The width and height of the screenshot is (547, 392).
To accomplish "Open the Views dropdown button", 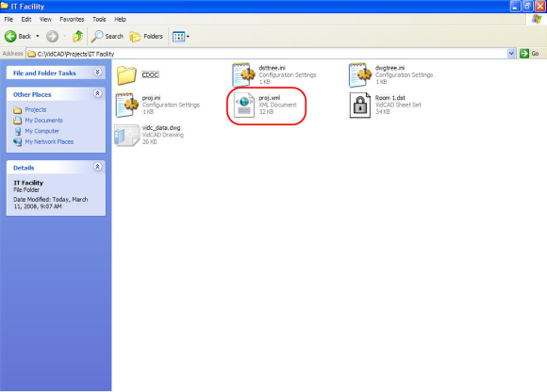I will pyautogui.click(x=181, y=36).
